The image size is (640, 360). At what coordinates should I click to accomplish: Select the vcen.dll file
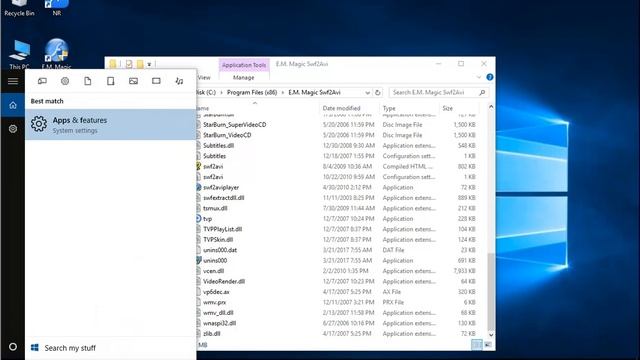click(x=213, y=271)
